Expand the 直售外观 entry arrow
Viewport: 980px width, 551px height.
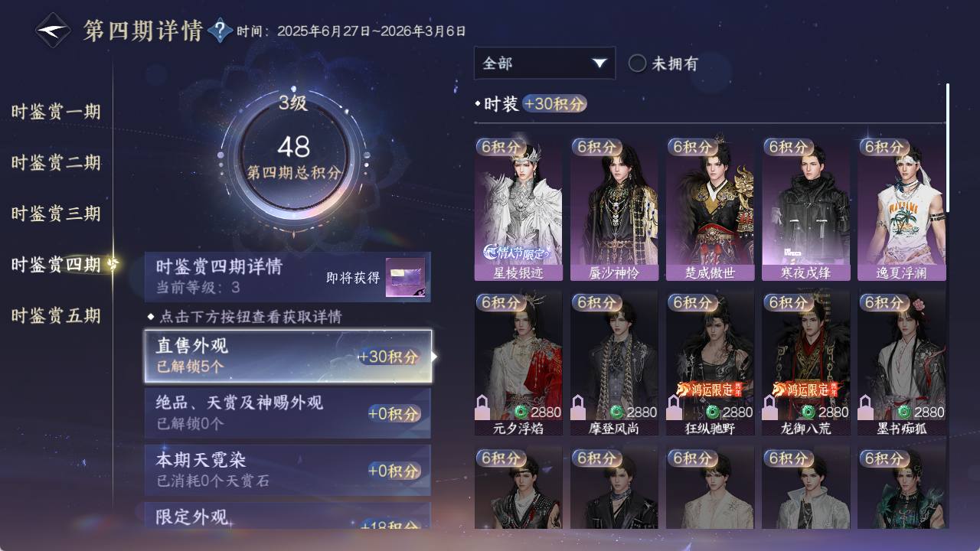(435, 357)
